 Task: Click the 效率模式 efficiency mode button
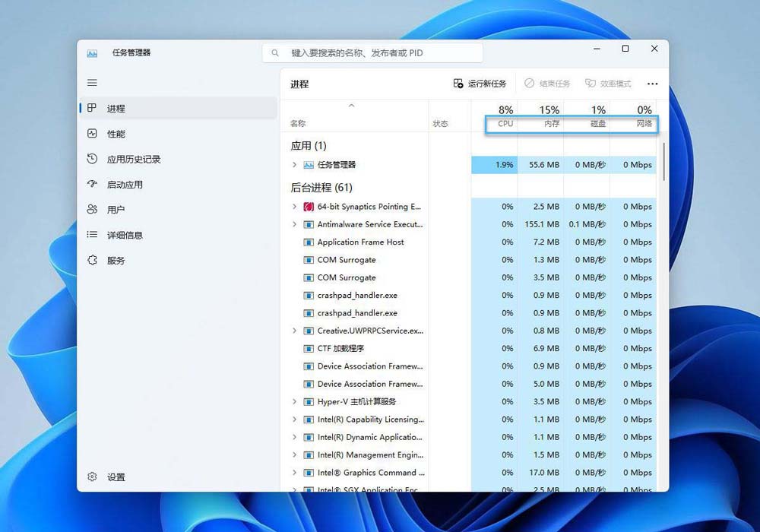point(608,84)
